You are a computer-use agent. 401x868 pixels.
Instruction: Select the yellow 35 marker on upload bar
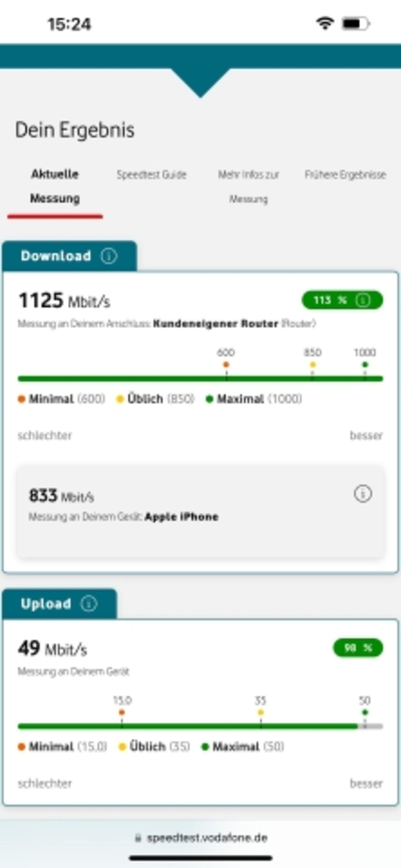(x=261, y=712)
